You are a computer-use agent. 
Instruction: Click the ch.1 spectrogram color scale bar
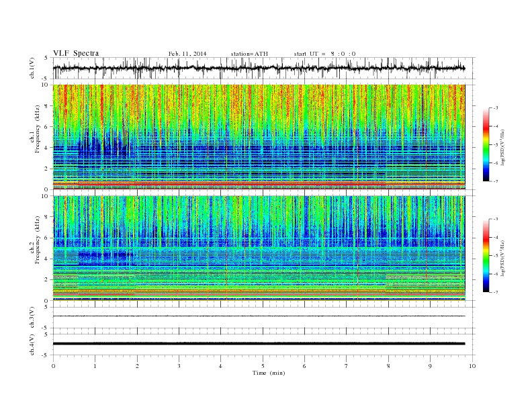click(x=486, y=145)
